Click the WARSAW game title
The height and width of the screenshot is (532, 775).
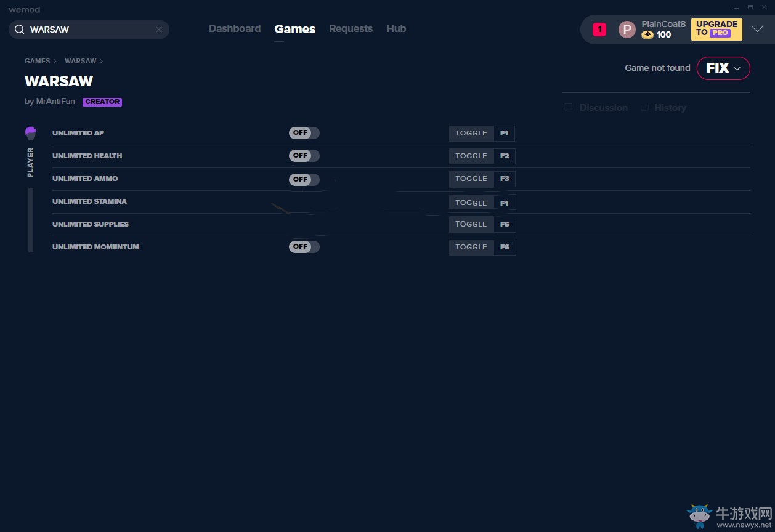coord(59,81)
